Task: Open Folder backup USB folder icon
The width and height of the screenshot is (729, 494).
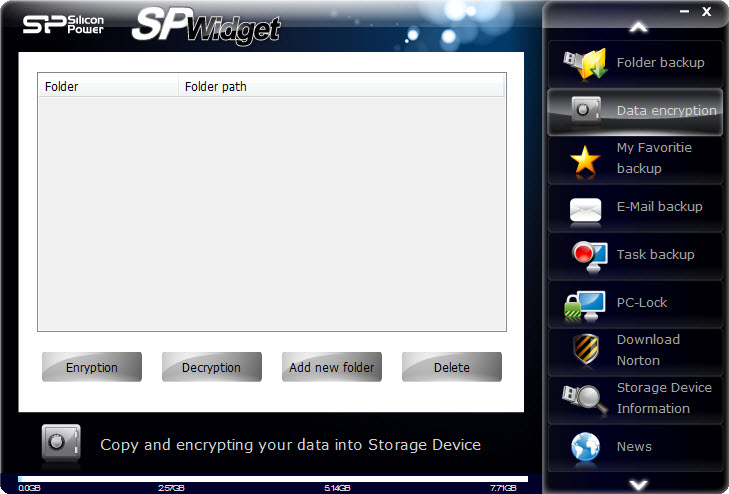Action: pos(585,63)
